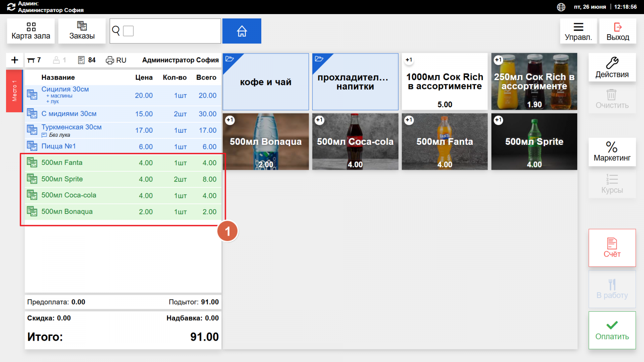644x362 pixels.
Task: Select the Место 1 seat tab
Action: pyautogui.click(x=14, y=91)
